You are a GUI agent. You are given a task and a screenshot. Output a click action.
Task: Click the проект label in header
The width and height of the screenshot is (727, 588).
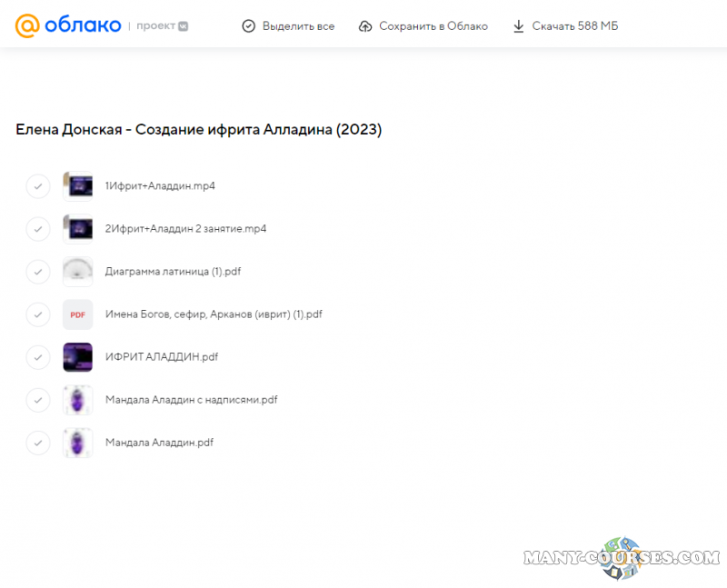[155, 26]
